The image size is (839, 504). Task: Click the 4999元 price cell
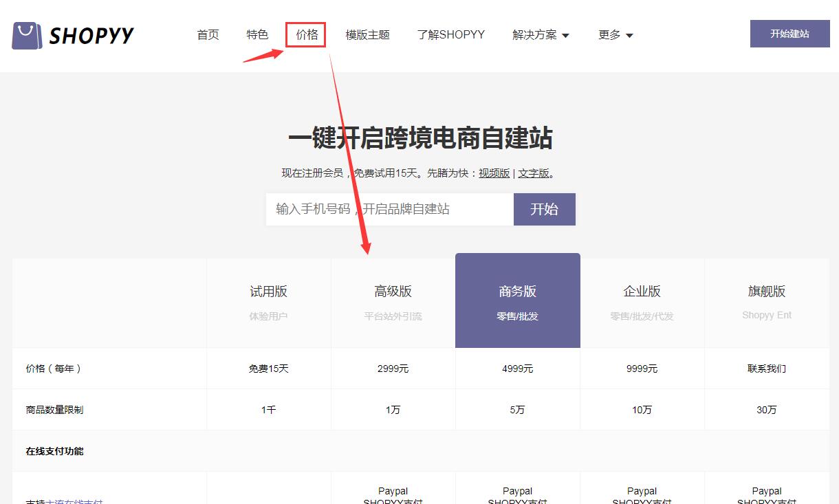(517, 369)
